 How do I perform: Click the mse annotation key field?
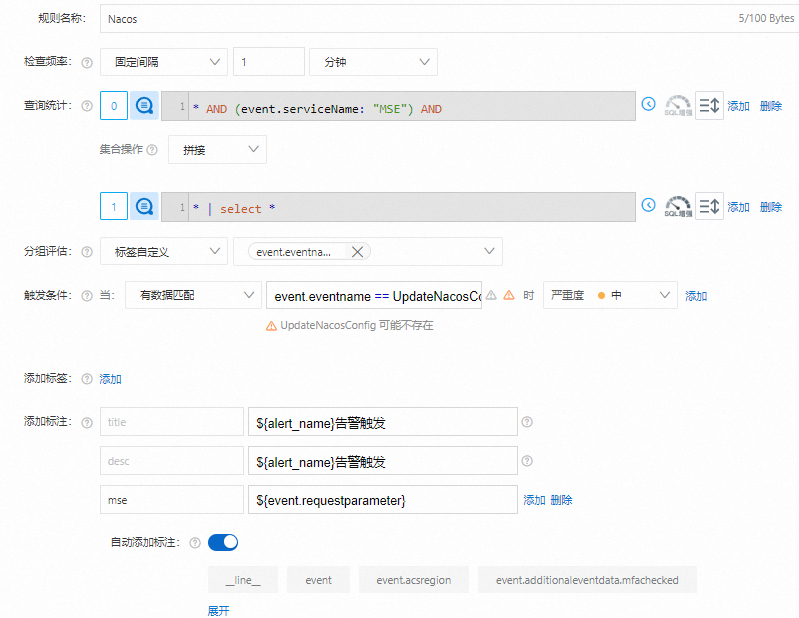(x=172, y=500)
